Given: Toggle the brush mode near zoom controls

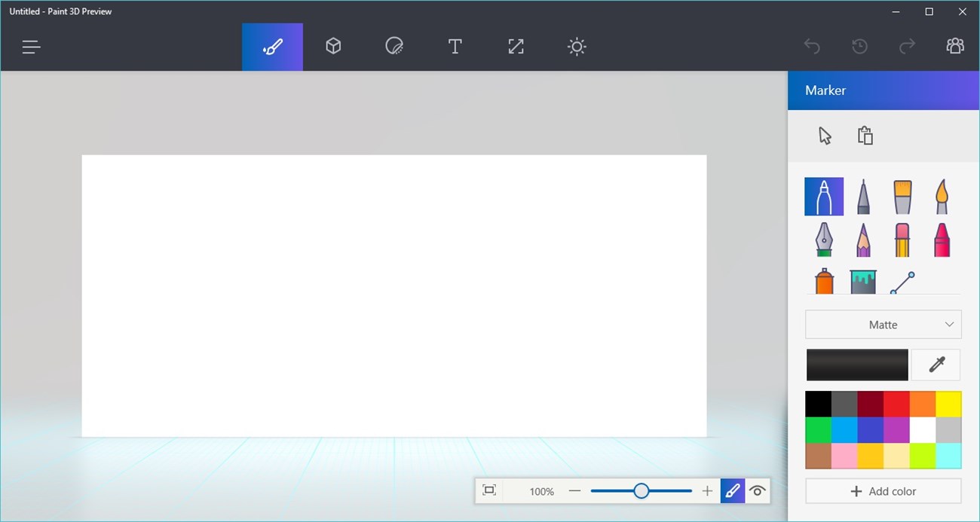Looking at the screenshot, I should pos(732,490).
